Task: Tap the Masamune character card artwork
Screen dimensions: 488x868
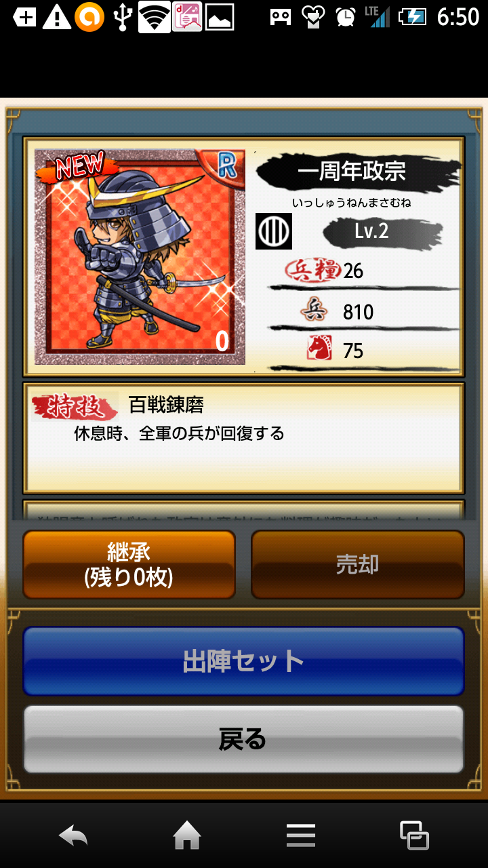Action: [x=140, y=257]
